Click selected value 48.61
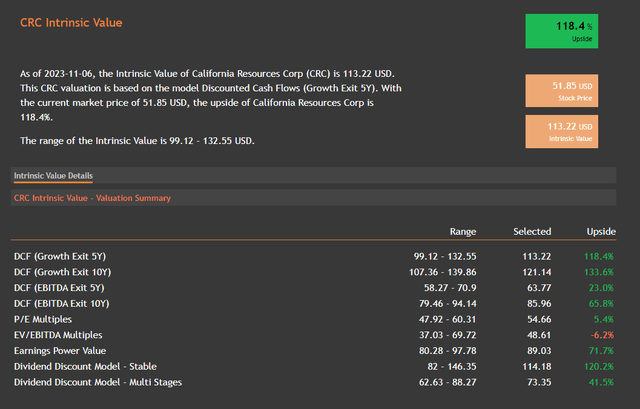Viewport: 640px width, 409px height. click(539, 335)
